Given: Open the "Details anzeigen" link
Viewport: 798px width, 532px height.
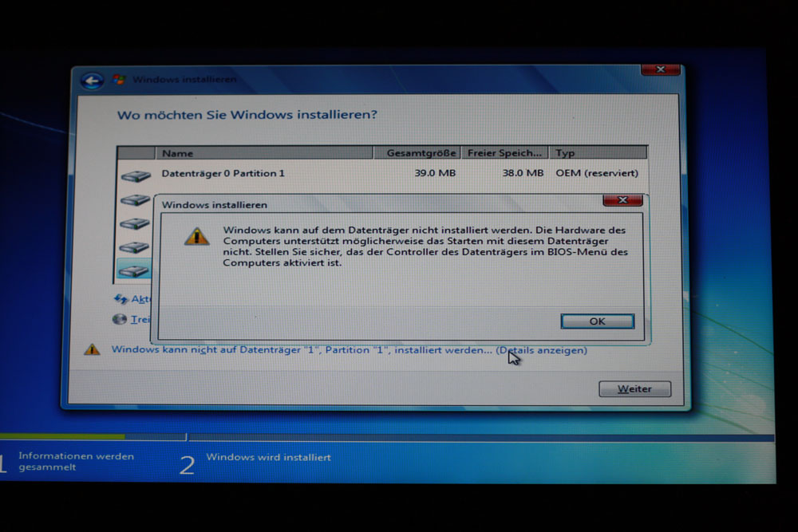Looking at the screenshot, I should click(x=542, y=350).
